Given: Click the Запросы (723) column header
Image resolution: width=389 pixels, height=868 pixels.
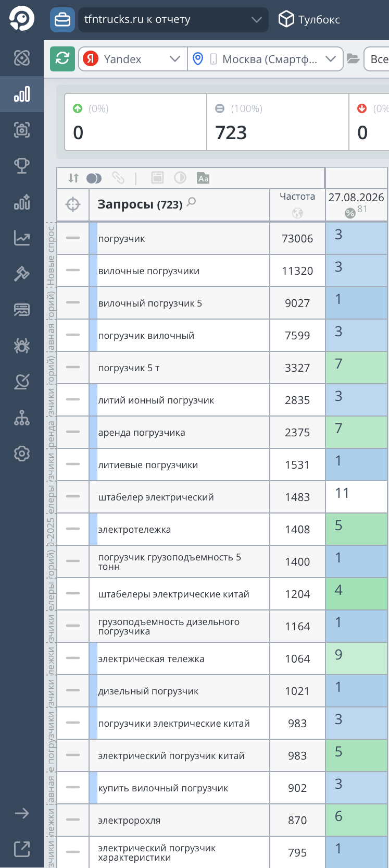Looking at the screenshot, I should coord(140,205).
